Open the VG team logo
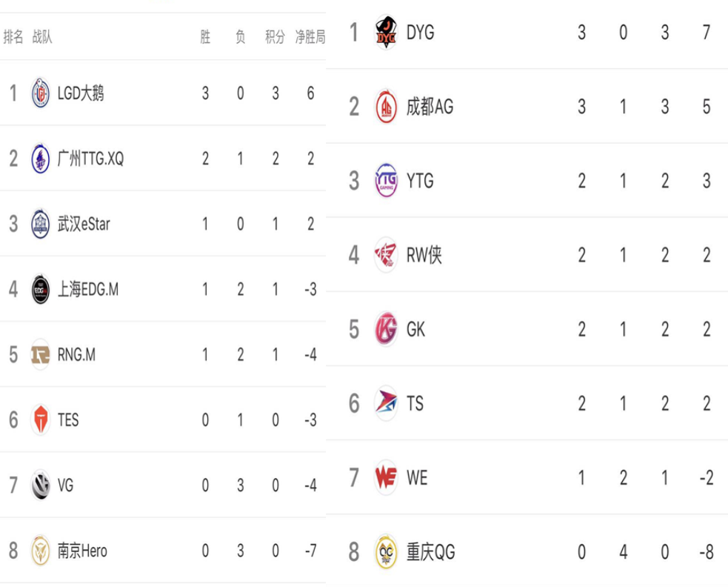The image size is (728, 587). (x=41, y=485)
